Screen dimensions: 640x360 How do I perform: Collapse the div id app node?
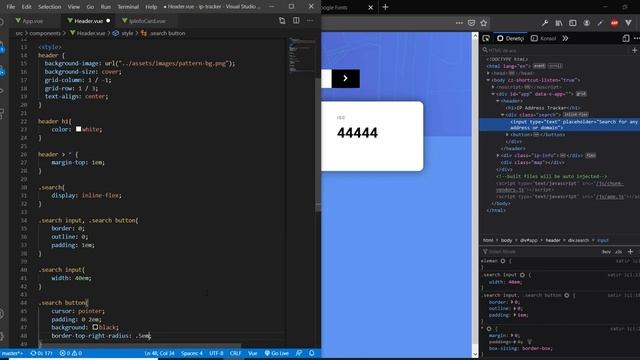click(493, 94)
